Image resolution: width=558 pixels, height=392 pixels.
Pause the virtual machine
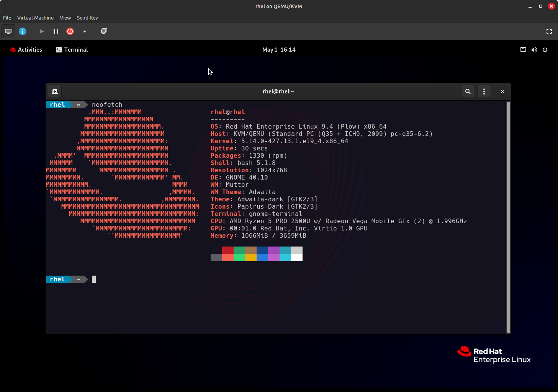tap(56, 31)
